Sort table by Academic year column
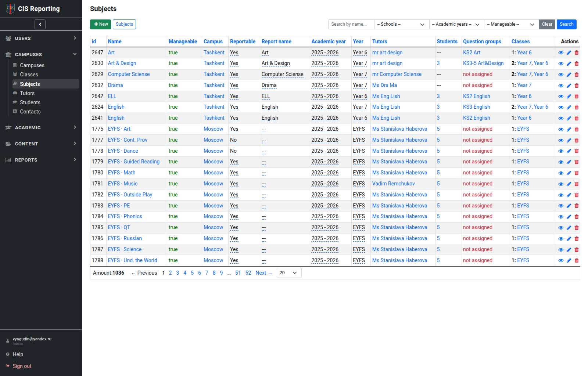The height and width of the screenshot is (376, 588). [329, 41]
